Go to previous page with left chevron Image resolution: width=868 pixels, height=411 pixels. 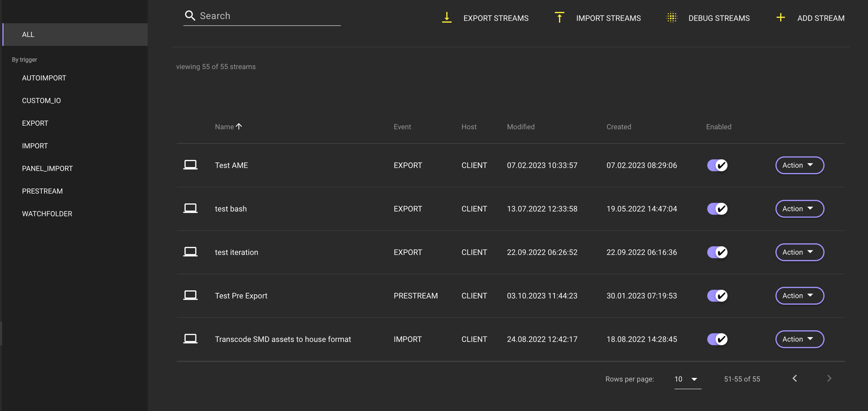coord(795,379)
